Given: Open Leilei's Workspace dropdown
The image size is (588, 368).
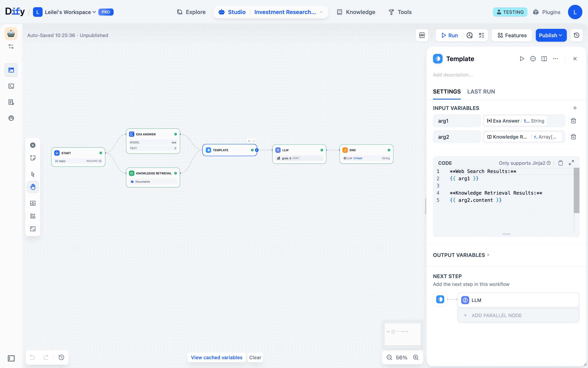Looking at the screenshot, I should click(x=70, y=12).
